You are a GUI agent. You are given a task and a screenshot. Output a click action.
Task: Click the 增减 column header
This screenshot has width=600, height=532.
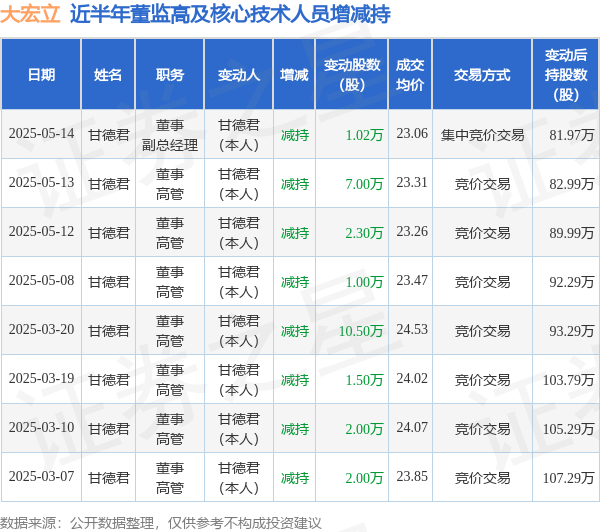point(294,75)
